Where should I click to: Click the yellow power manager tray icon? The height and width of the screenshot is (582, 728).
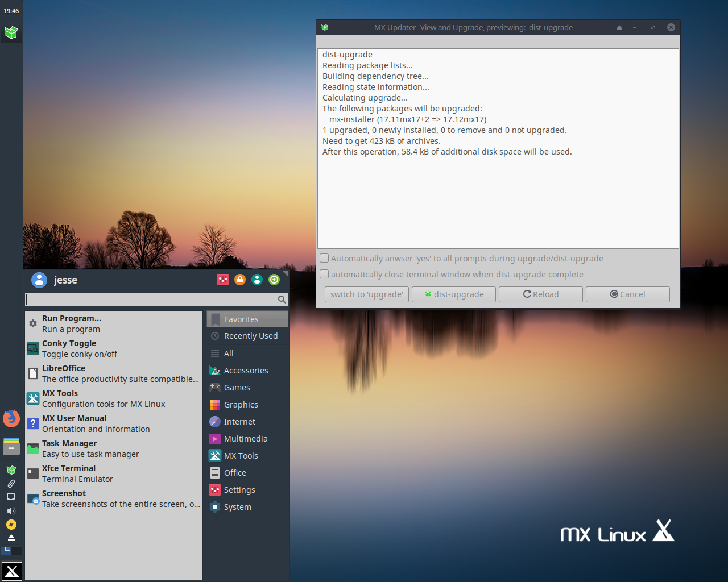tap(11, 525)
